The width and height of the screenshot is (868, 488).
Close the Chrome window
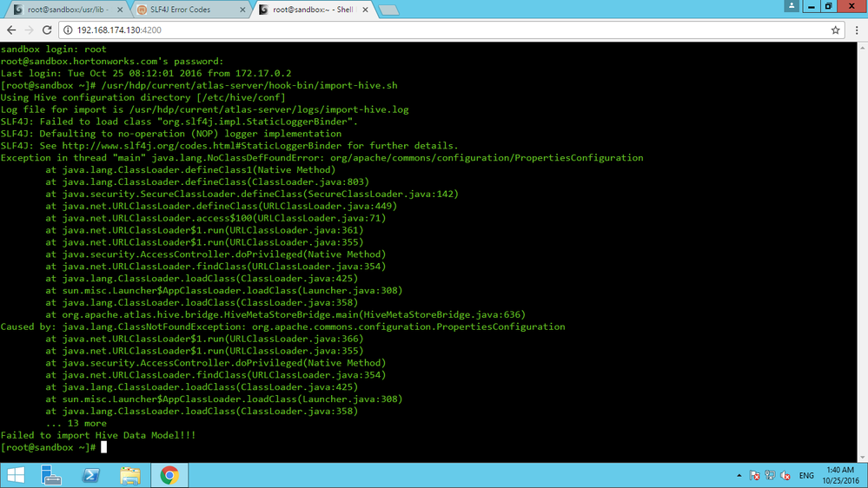(x=852, y=5)
